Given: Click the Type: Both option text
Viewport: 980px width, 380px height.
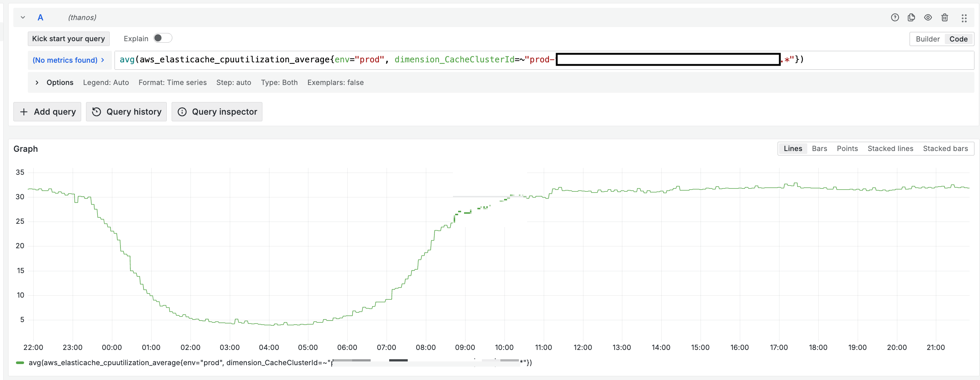Looking at the screenshot, I should [x=279, y=83].
